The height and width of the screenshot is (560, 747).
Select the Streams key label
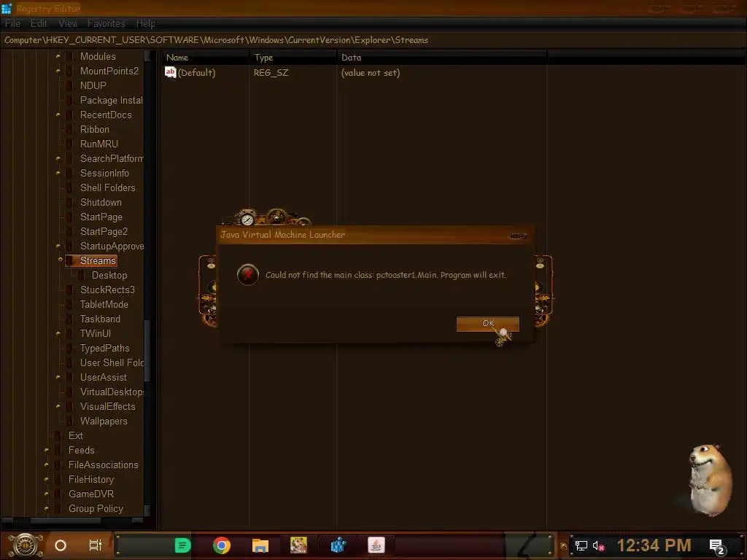[98, 260]
